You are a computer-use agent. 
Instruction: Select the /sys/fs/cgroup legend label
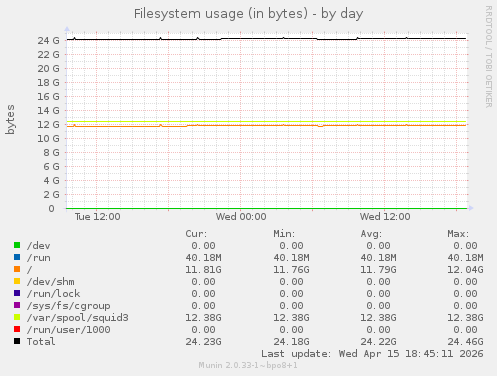pos(69,306)
